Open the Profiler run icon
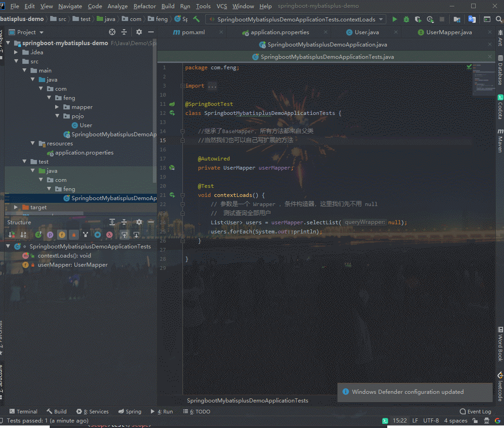Viewport: 504px width, 428px height. pyautogui.click(x=430, y=19)
